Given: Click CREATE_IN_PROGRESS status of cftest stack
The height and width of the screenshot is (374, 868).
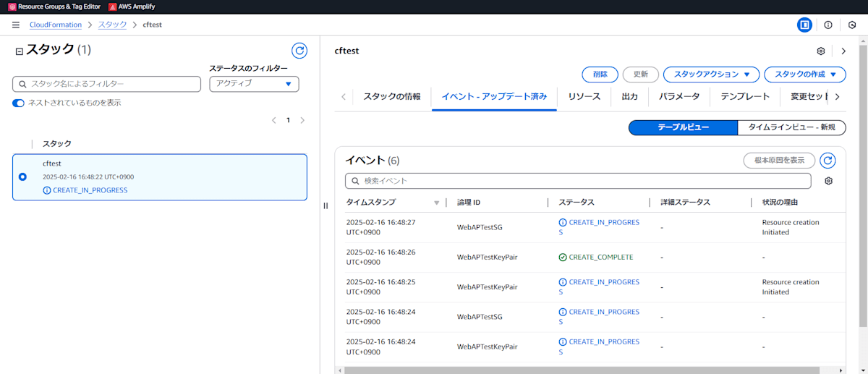Looking at the screenshot, I should click(x=85, y=190).
